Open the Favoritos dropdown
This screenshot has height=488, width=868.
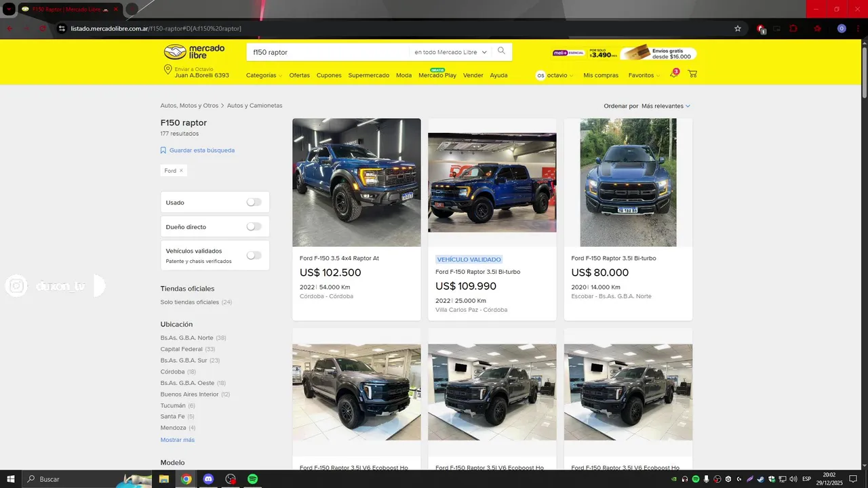coord(644,75)
